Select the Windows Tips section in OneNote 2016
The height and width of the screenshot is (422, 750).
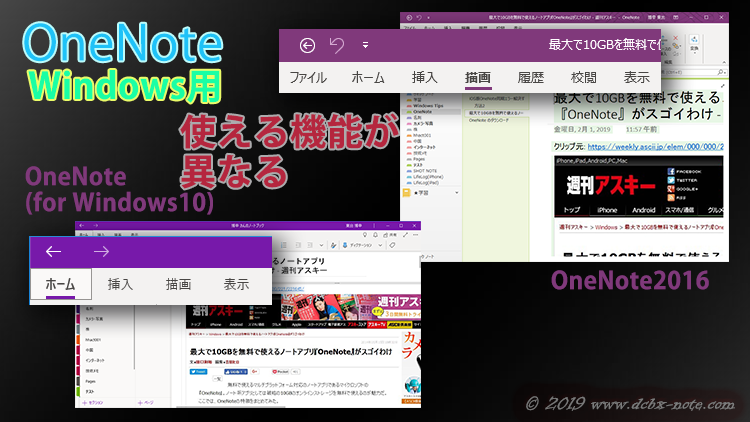(428, 106)
